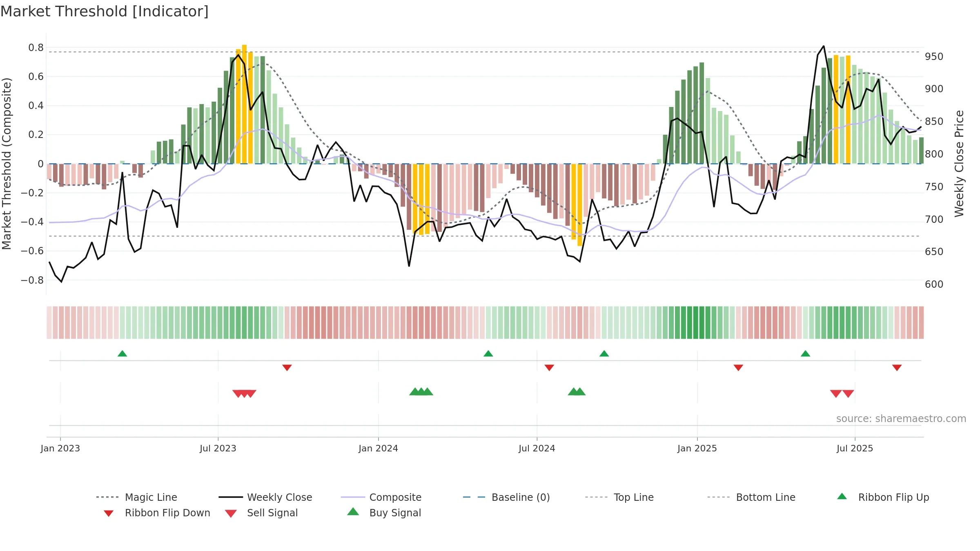Click the 600 tick on right axis
The height and width of the screenshot is (551, 980).
pyautogui.click(x=934, y=284)
